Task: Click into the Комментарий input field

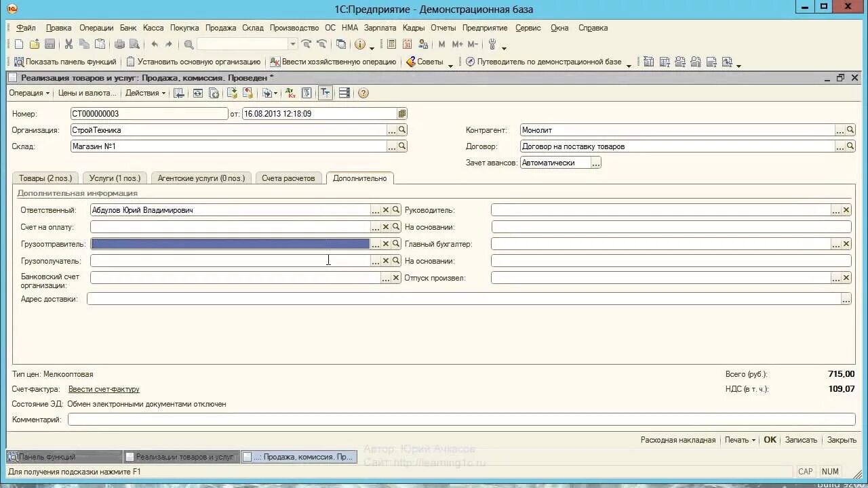Action: [462, 420]
